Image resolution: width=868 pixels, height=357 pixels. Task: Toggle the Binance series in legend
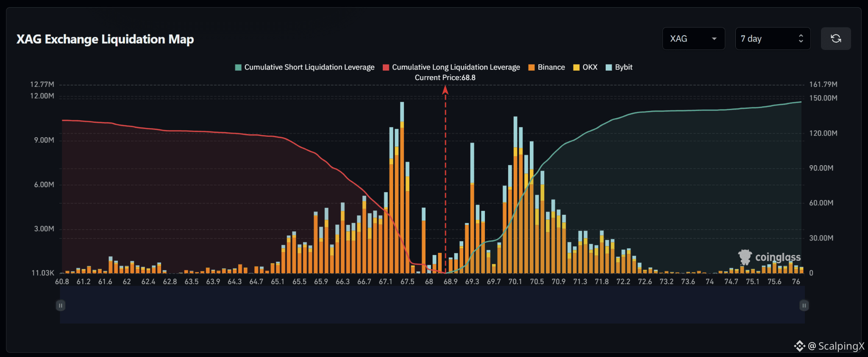click(547, 67)
